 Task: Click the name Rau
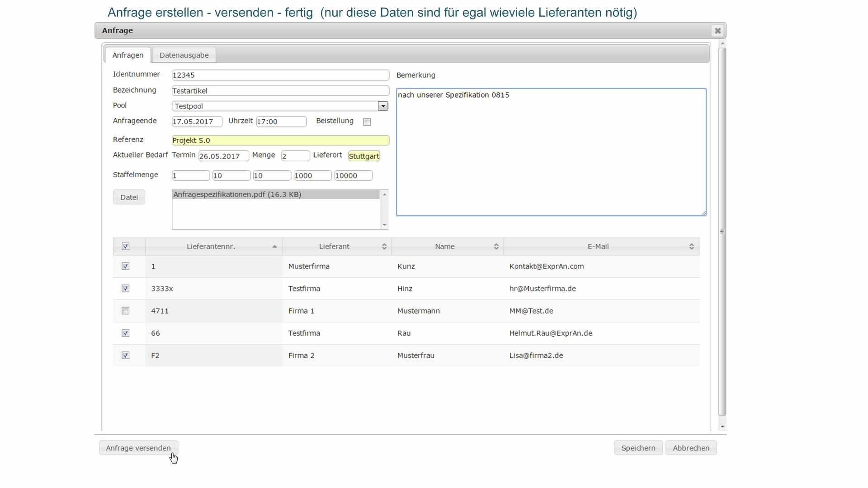(x=404, y=333)
